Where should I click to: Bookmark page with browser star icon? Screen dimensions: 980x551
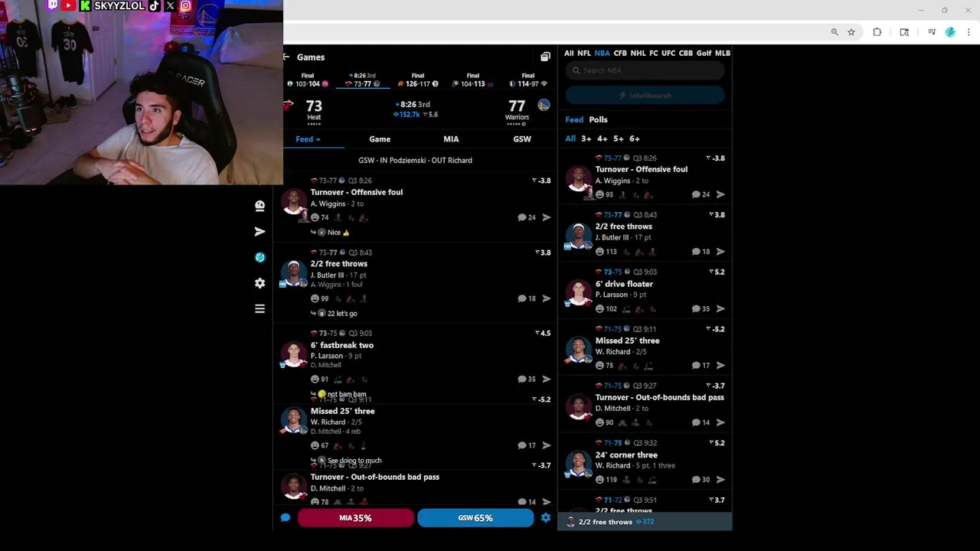click(x=851, y=32)
